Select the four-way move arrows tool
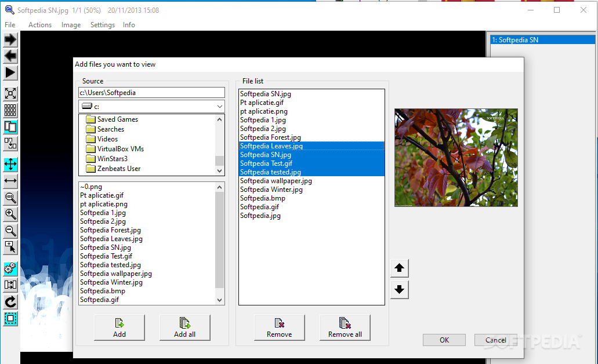Screen dimensions: 598x364 (10, 164)
